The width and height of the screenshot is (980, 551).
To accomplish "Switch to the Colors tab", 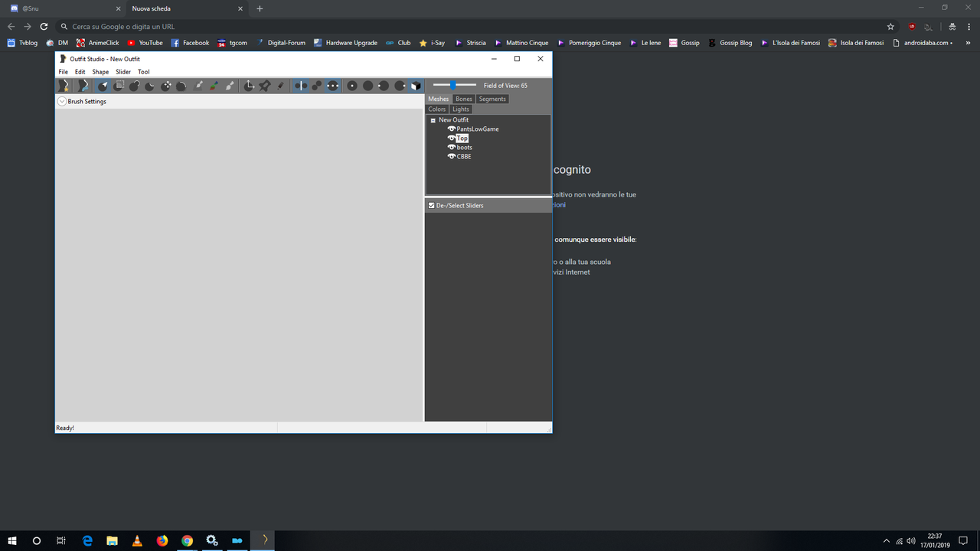I will [437, 109].
